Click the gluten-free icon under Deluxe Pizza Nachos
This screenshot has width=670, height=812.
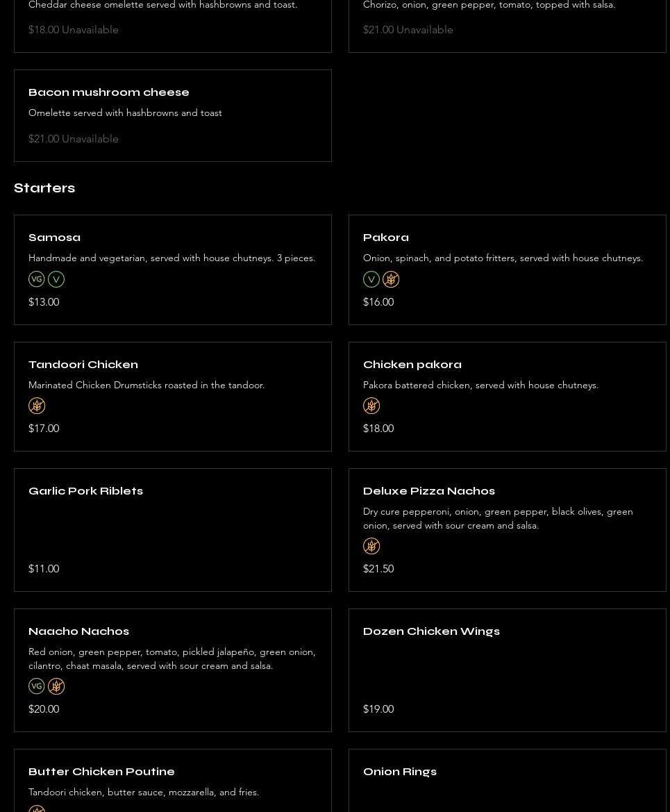pos(371,546)
